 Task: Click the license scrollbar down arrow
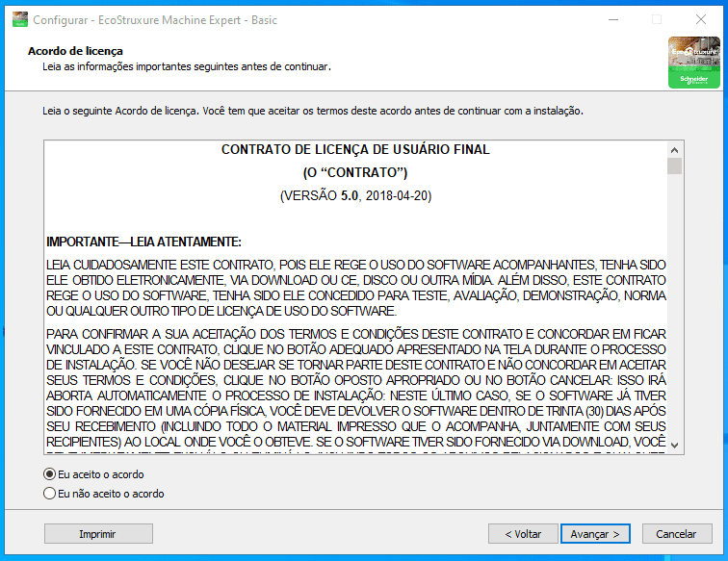tap(675, 445)
